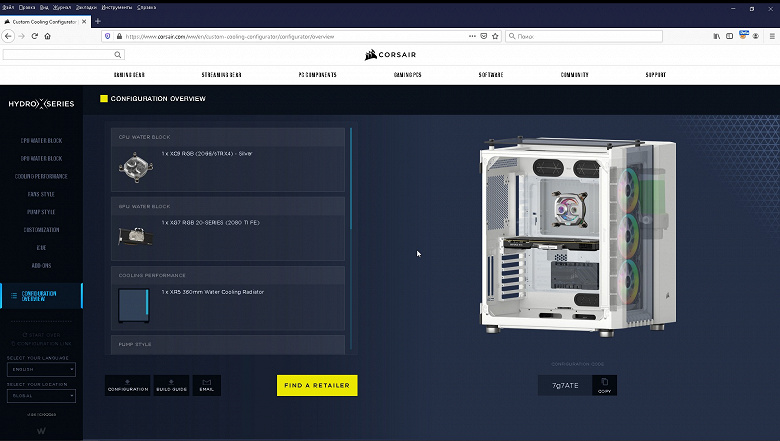
Task: Open the Select Your Location dropdown
Action: (x=41, y=396)
